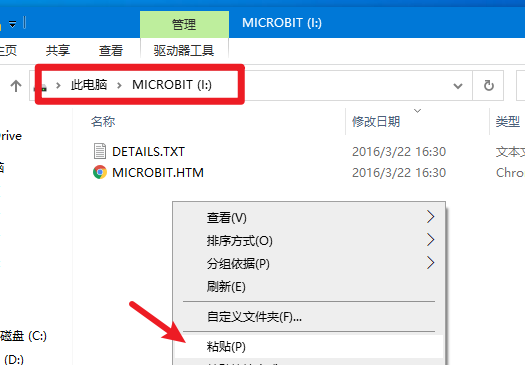Click the Up arrow navigation button
Viewport: 525px width, 365px height.
[x=16, y=86]
